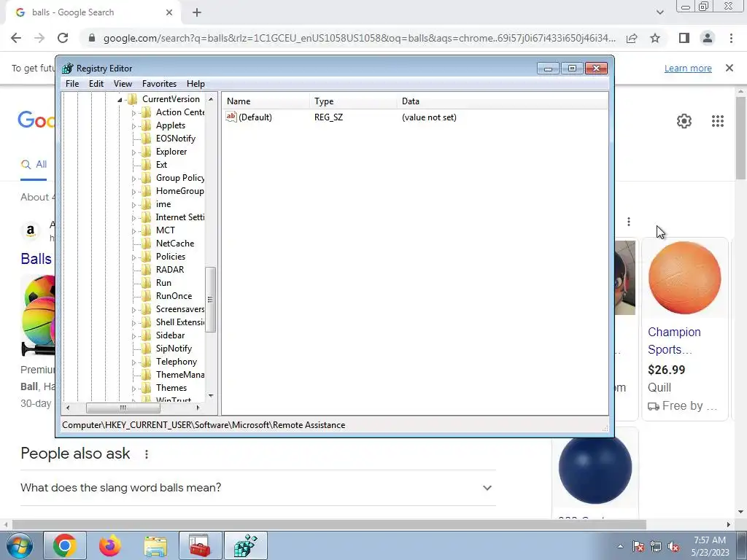747x560 pixels.
Task: Expand the HomeGroup key
Action: [134, 192]
